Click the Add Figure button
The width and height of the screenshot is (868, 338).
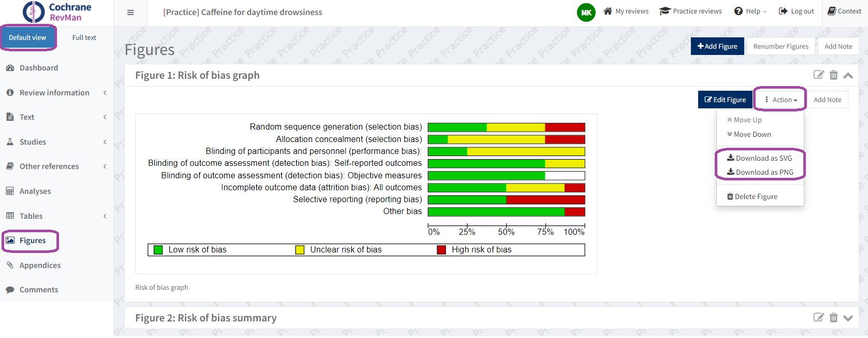coord(717,46)
